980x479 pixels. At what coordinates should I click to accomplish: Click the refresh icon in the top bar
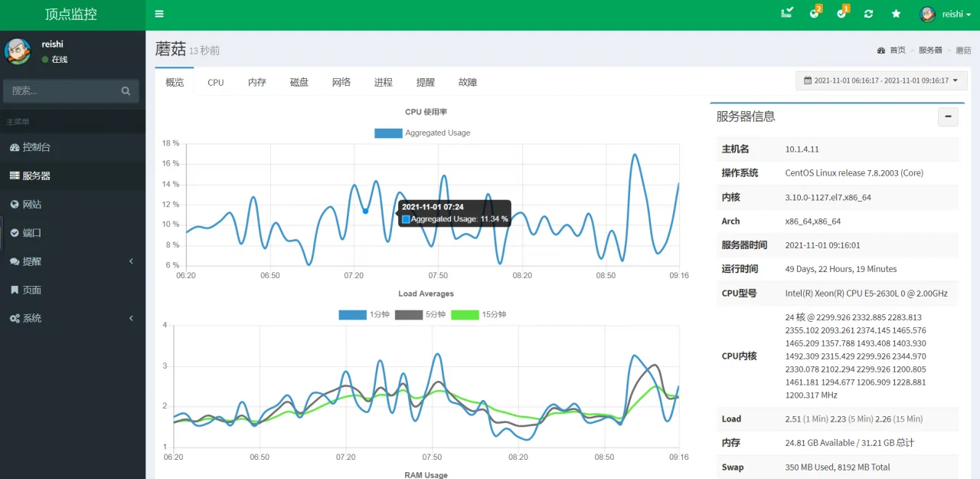pyautogui.click(x=868, y=14)
